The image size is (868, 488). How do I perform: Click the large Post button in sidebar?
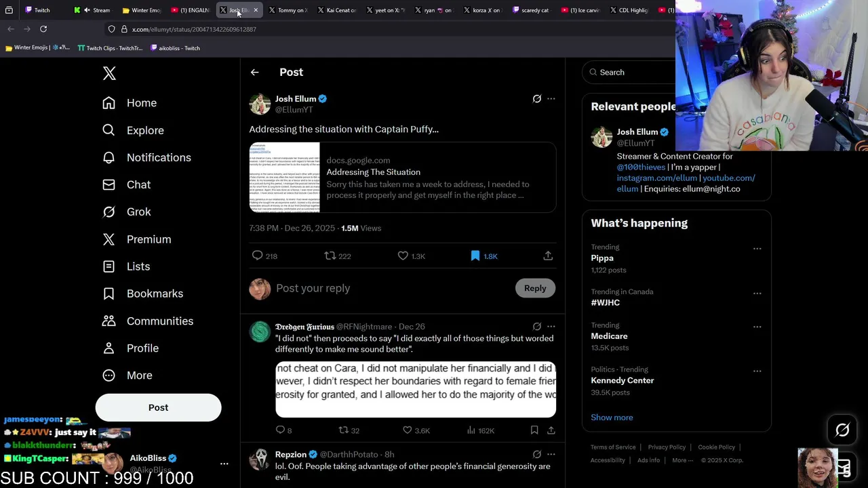pyautogui.click(x=158, y=407)
